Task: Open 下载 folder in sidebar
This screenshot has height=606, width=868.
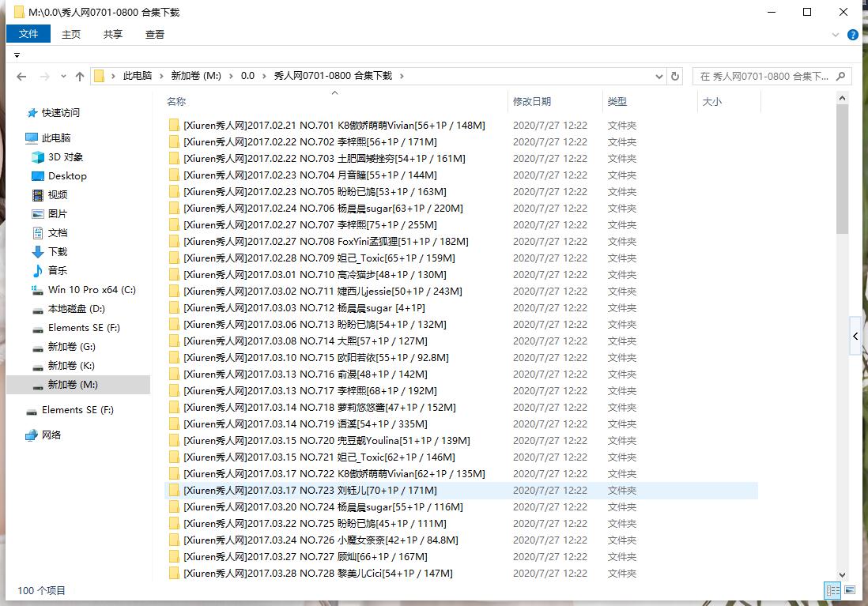Action: click(x=58, y=252)
